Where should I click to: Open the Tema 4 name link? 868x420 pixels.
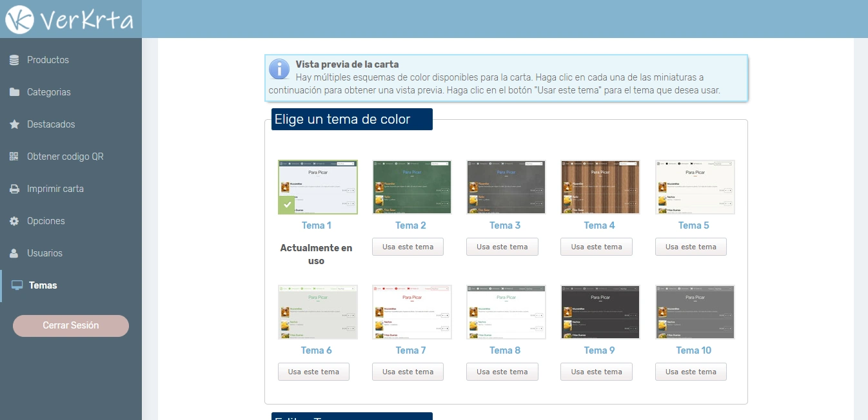pyautogui.click(x=599, y=225)
